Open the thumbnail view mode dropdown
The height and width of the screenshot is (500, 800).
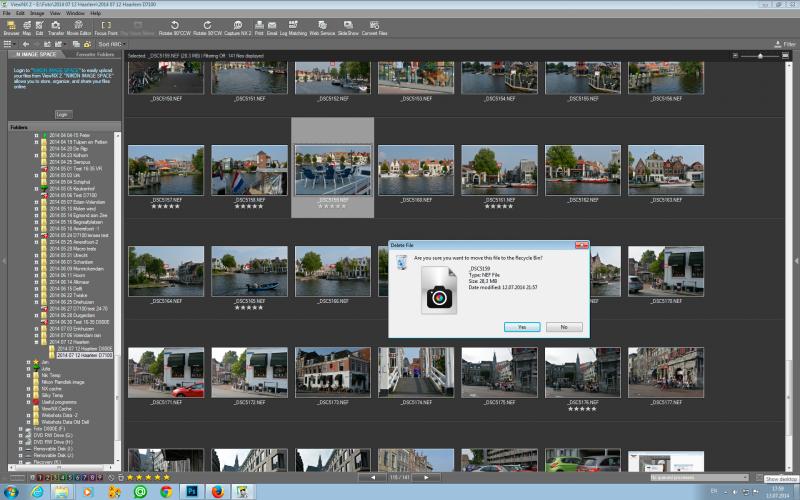pos(10,44)
